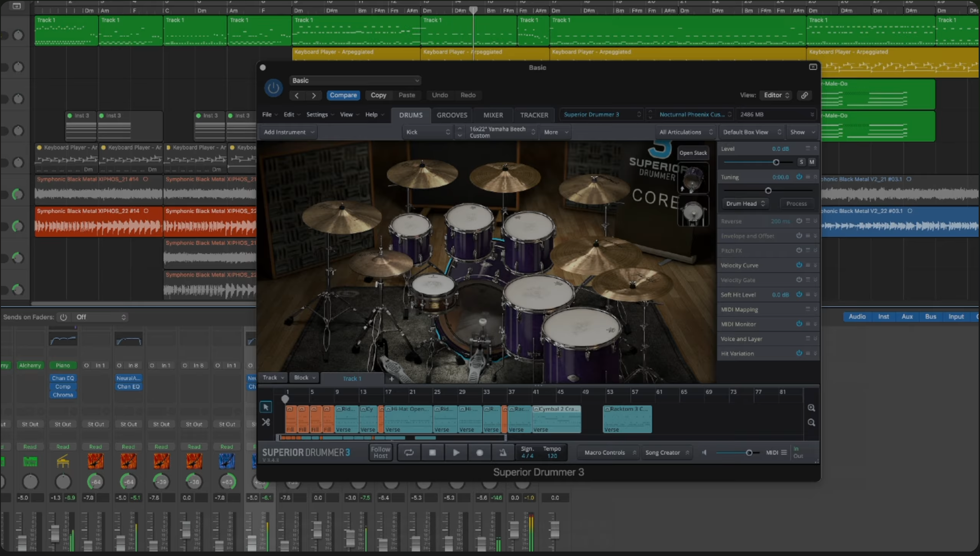Image resolution: width=980 pixels, height=556 pixels.
Task: Start playback in Superior Drummer transport
Action: pos(456,453)
